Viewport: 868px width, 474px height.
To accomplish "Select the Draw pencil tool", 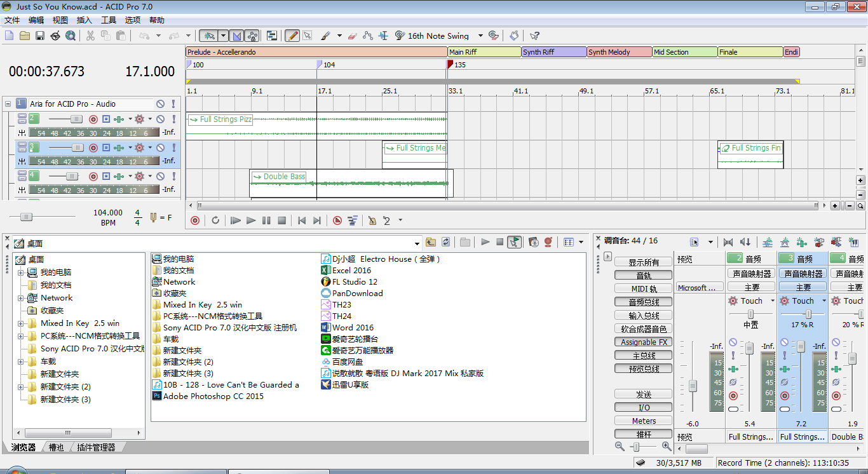I will [x=292, y=36].
